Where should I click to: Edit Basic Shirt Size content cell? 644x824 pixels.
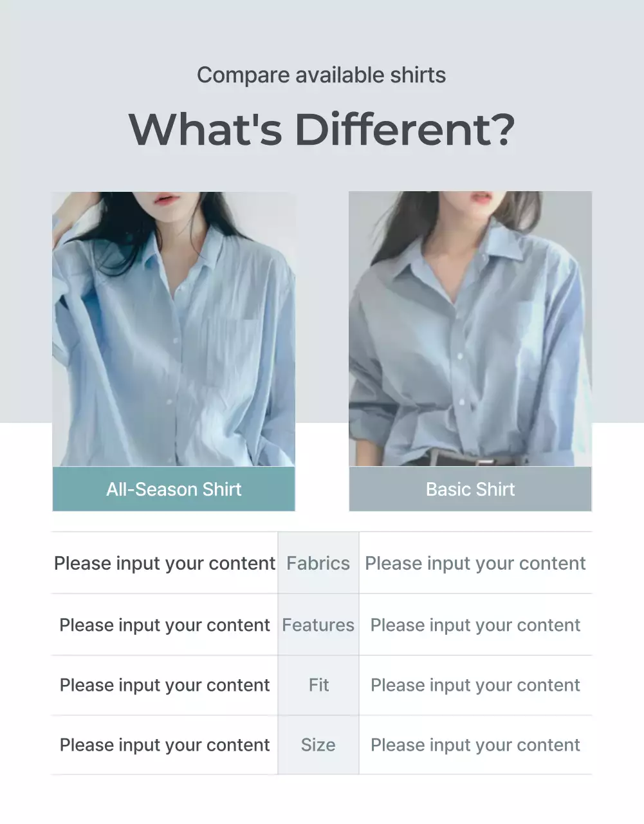click(475, 745)
